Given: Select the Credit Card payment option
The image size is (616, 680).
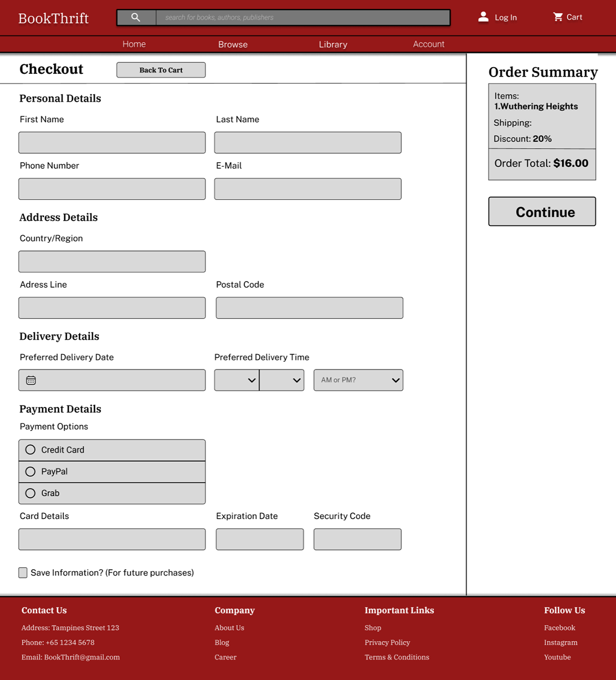Looking at the screenshot, I should pyautogui.click(x=31, y=450).
